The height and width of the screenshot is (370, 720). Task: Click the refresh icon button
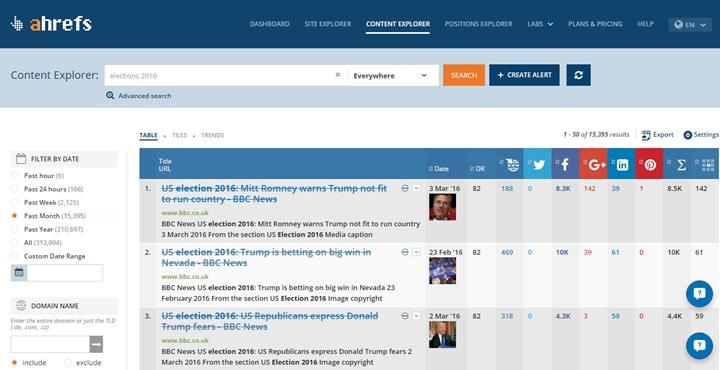[579, 75]
